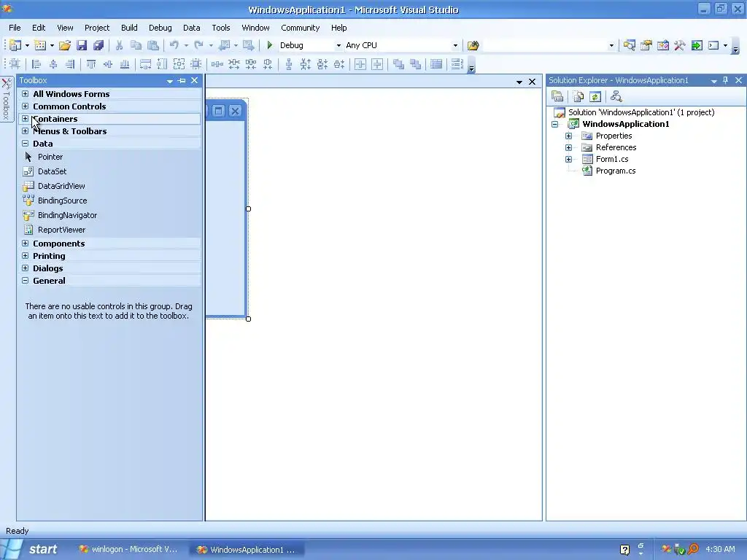This screenshot has height=560, width=747.
Task: Click the Command Window toolbar icon
Action: tap(713, 45)
